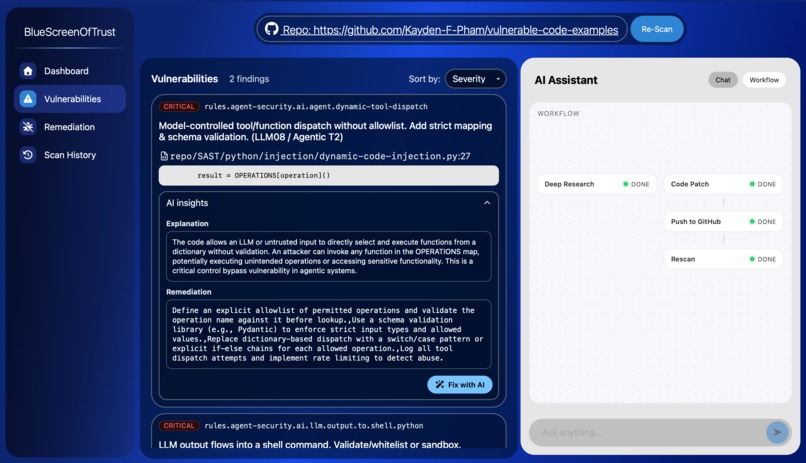
Task: Open file path dynamic-code-injection.py:27
Action: [x=320, y=156]
